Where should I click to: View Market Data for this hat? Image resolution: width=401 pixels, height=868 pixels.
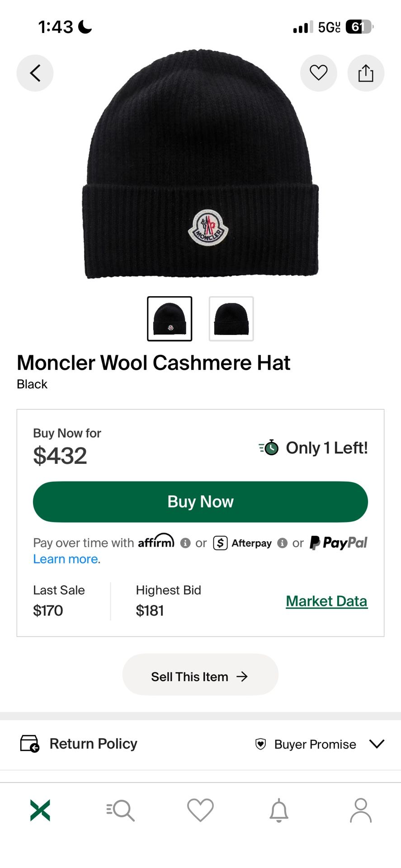coord(326,601)
